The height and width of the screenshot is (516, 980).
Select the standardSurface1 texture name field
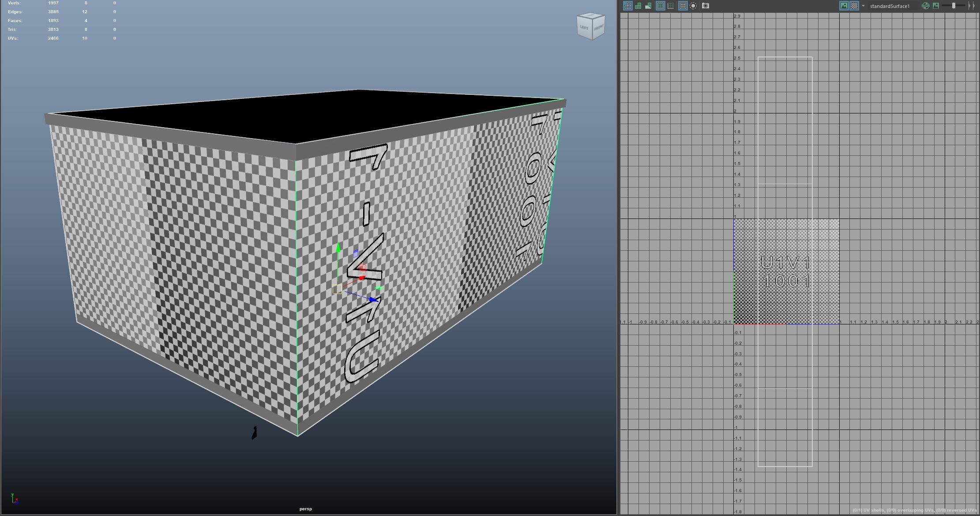coord(890,6)
